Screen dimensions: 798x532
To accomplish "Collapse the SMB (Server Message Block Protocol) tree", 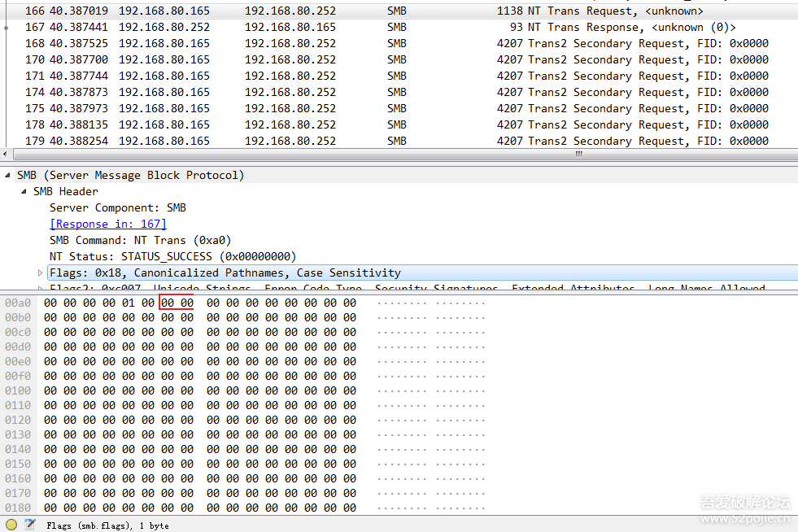I will 8,176.
